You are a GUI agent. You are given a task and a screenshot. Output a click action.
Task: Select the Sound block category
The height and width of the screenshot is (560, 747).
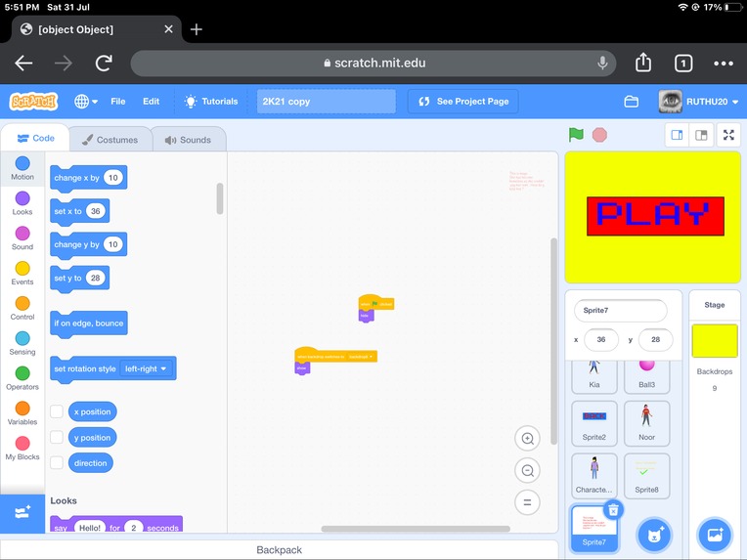(22, 238)
